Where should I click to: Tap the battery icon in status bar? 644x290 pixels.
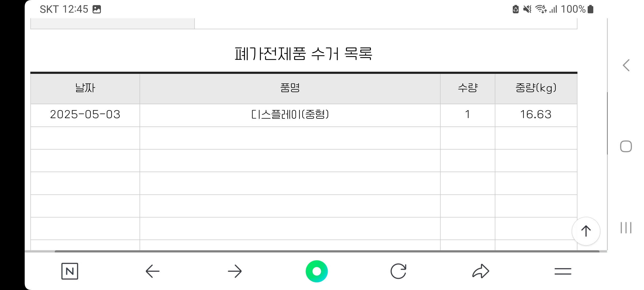click(x=591, y=9)
